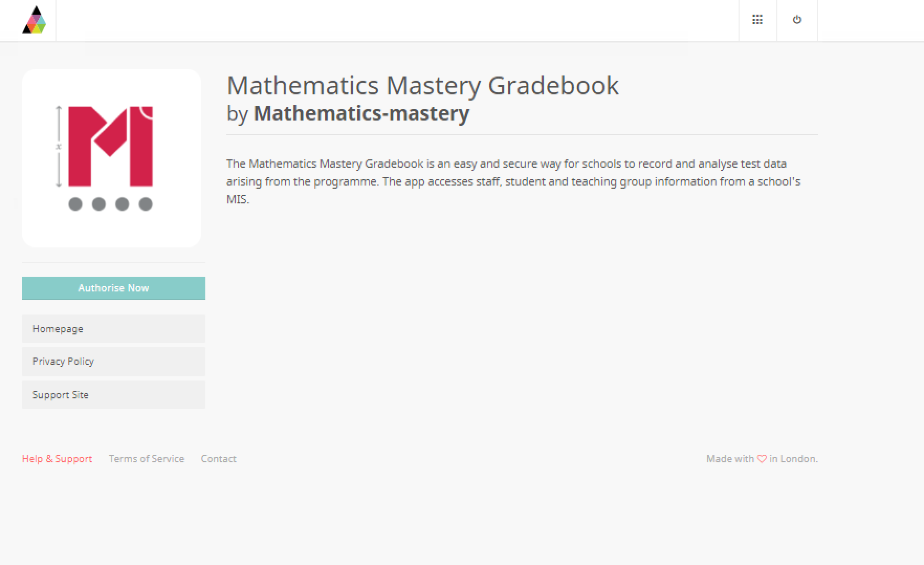Open Terms of Service footer link

pyautogui.click(x=147, y=459)
